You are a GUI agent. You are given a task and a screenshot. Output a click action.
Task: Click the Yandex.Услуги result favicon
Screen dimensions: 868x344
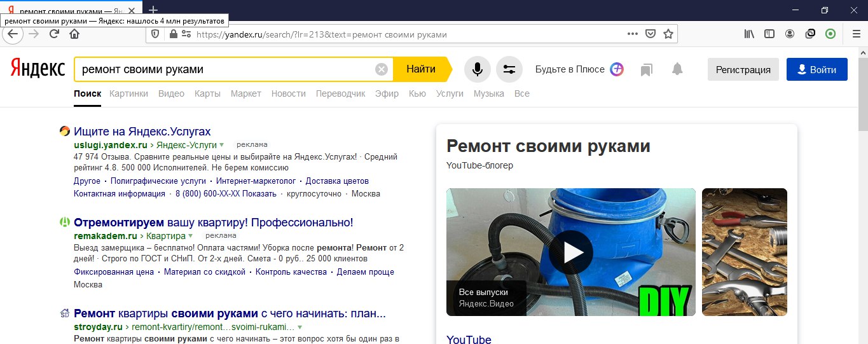[64, 132]
